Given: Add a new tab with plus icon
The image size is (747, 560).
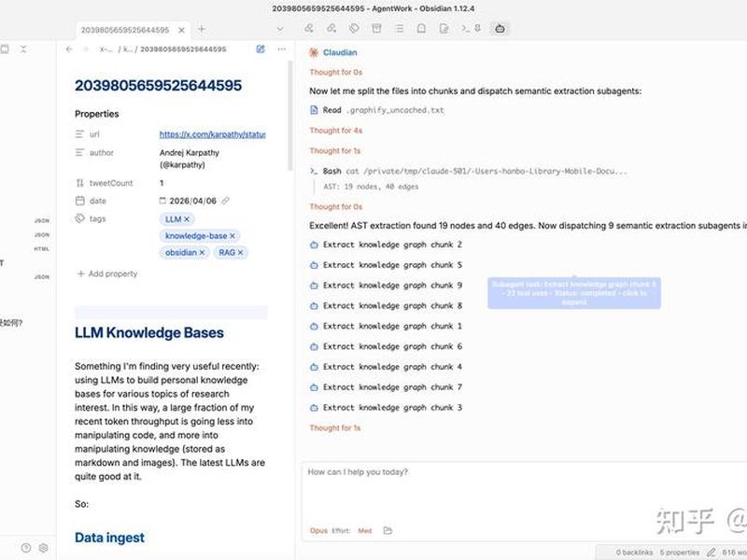Looking at the screenshot, I should 202,29.
